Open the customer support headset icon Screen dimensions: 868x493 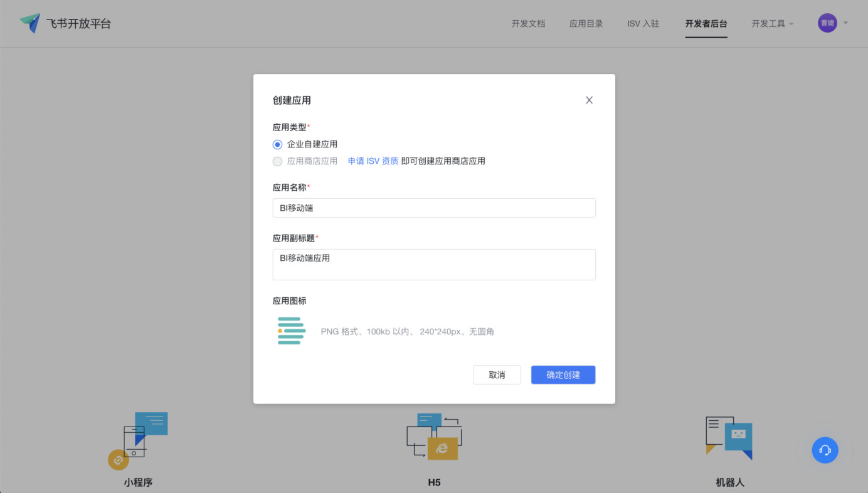point(825,450)
